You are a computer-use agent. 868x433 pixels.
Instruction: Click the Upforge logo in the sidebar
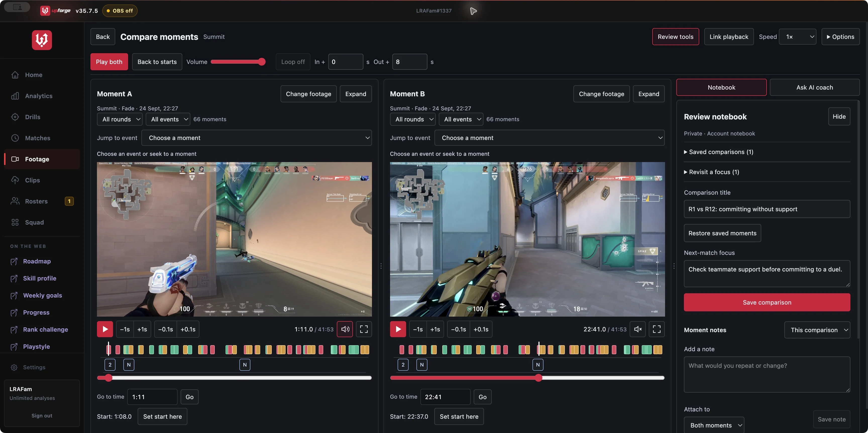click(42, 40)
